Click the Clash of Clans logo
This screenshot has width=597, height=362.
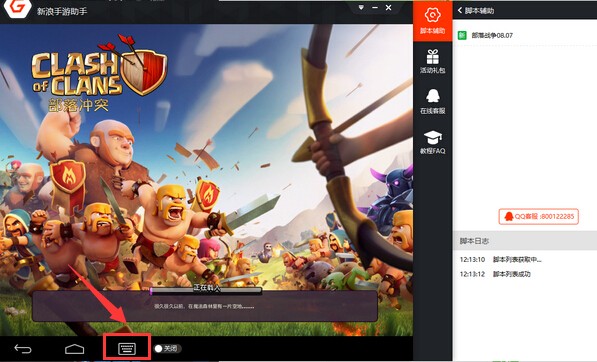pos(100,73)
